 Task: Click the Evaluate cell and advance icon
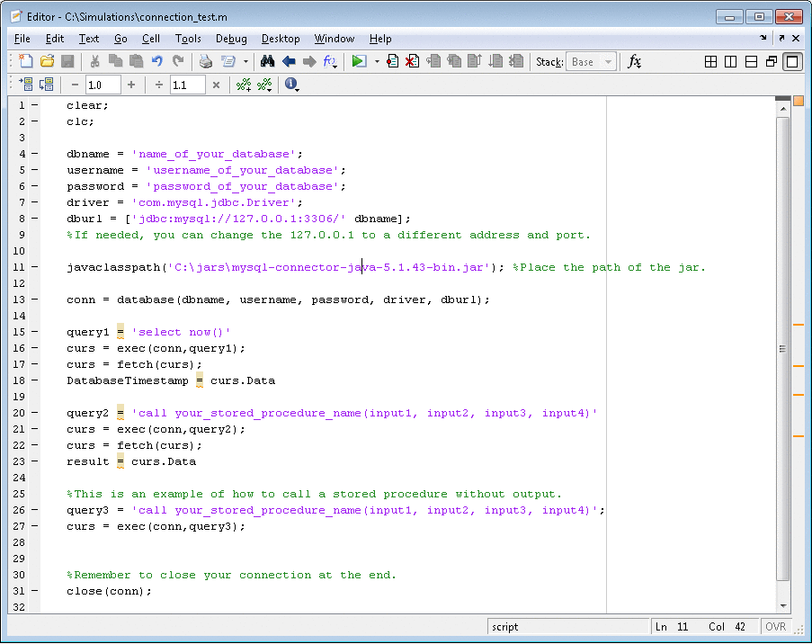tap(44, 85)
